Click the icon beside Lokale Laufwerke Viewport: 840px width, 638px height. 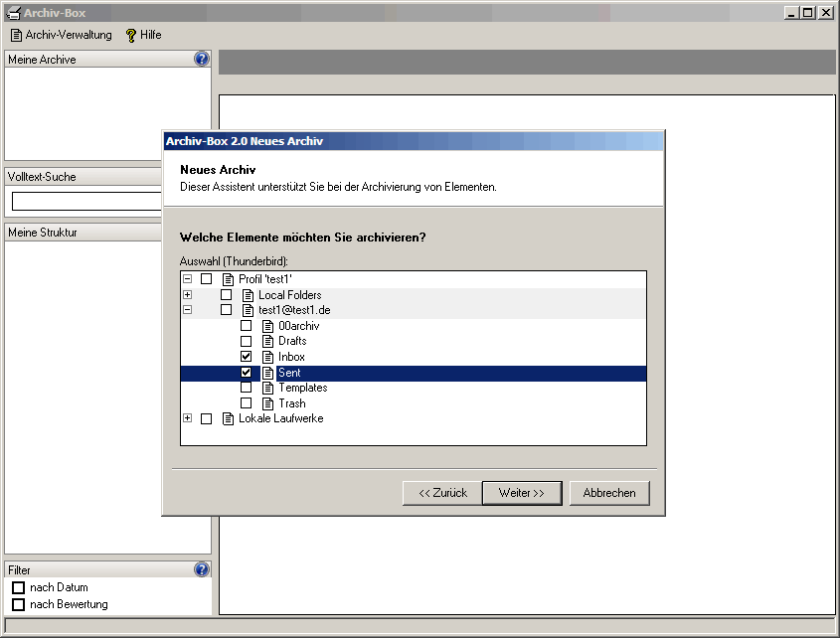pos(228,418)
